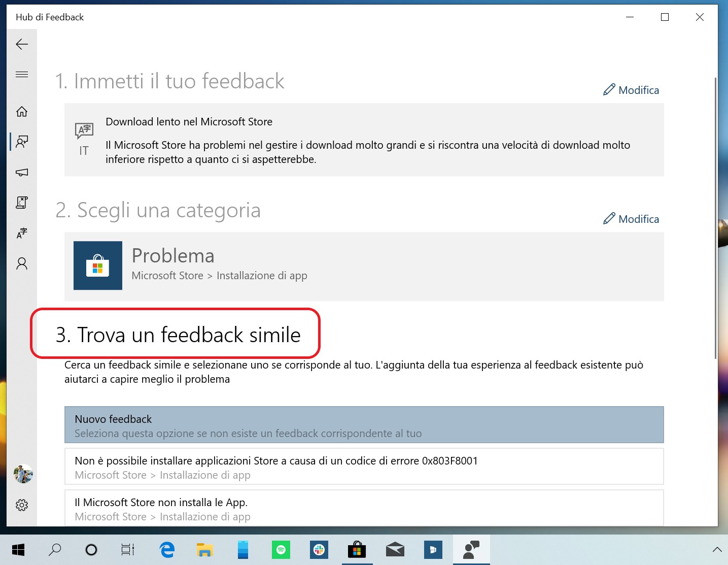Screen dimensions: 728x565
Task: Click Modifica for the feedback section
Action: click(x=631, y=90)
